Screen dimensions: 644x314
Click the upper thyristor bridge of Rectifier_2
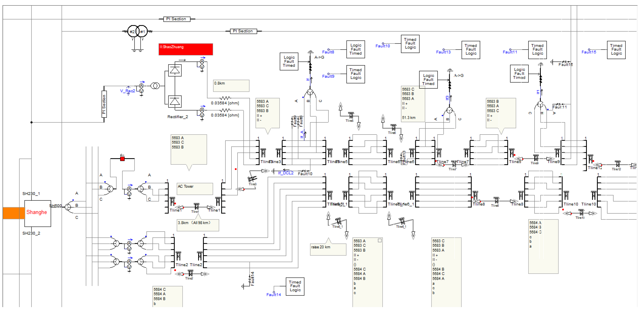coord(175,70)
